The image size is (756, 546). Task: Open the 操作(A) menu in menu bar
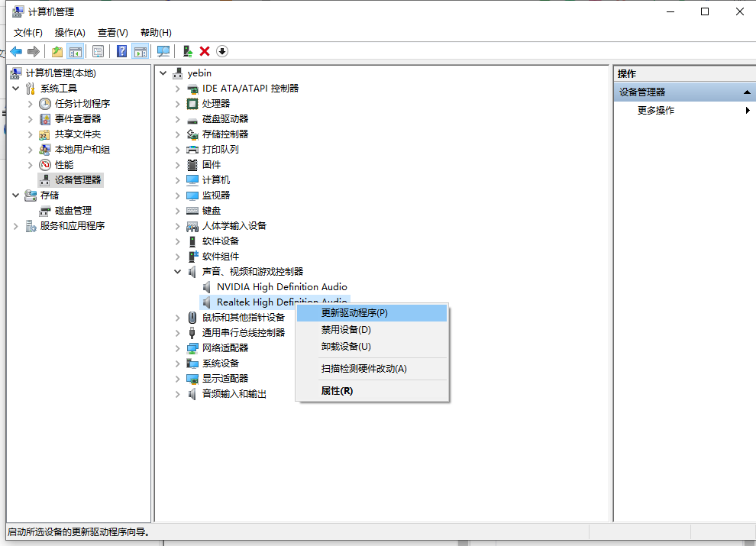69,32
